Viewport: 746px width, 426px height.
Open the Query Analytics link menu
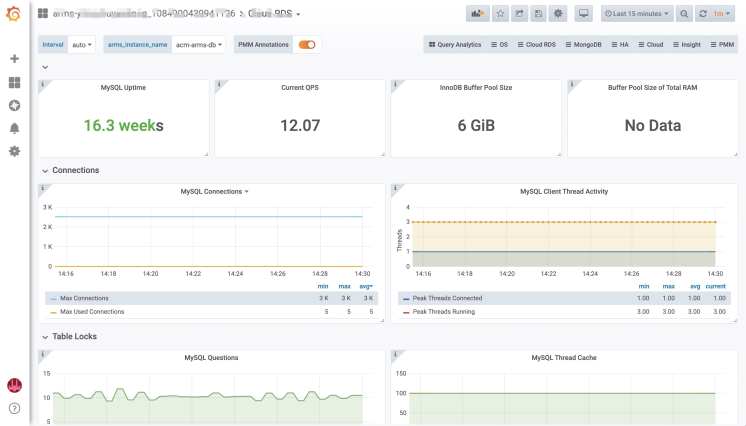tap(455, 45)
